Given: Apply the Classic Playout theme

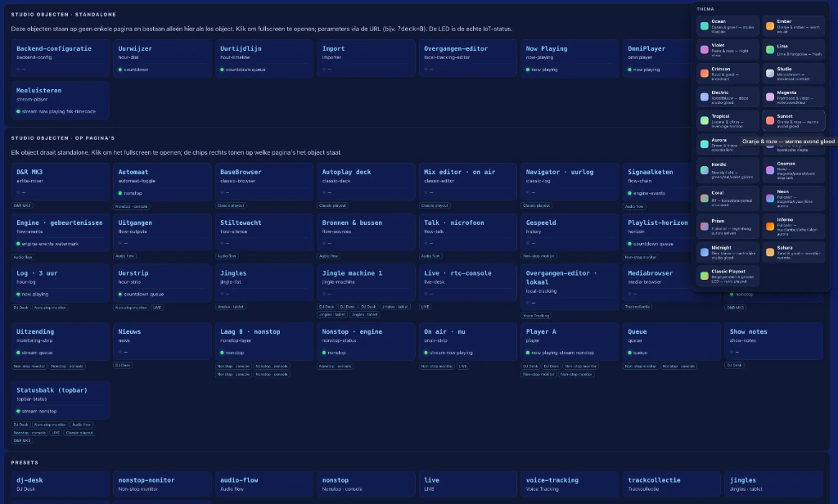Looking at the screenshot, I should tap(728, 276).
